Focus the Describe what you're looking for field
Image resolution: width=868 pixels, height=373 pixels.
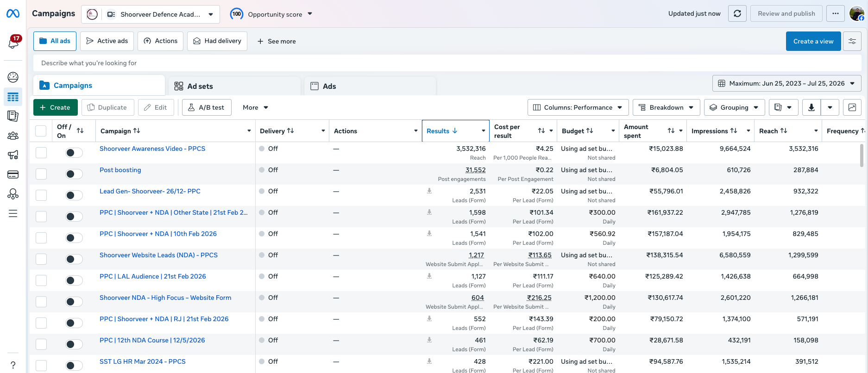pyautogui.click(x=447, y=63)
